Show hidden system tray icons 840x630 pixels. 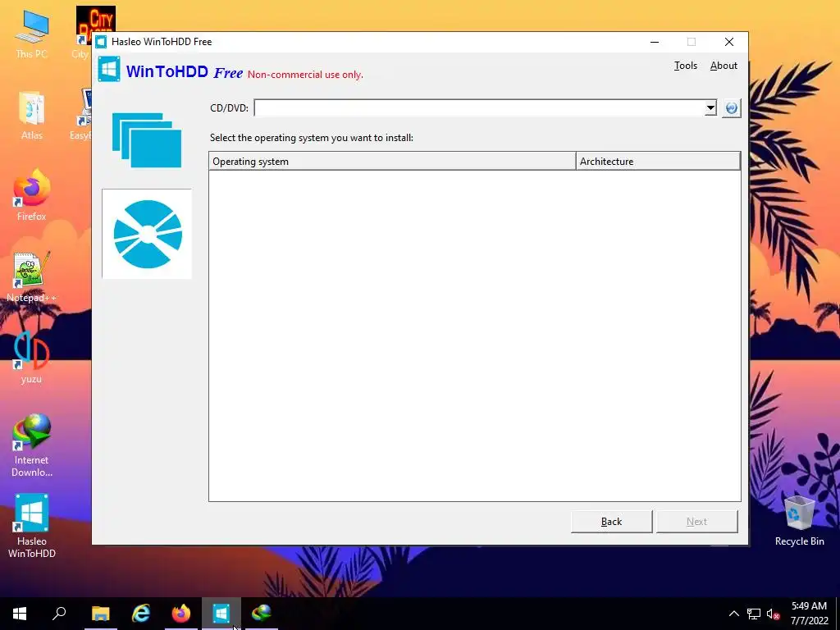(x=734, y=614)
